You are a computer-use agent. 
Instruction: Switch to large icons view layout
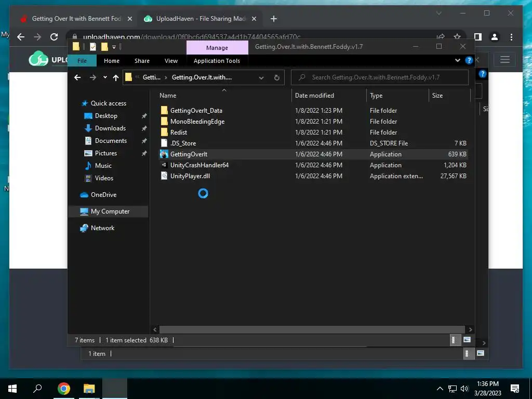click(x=467, y=340)
